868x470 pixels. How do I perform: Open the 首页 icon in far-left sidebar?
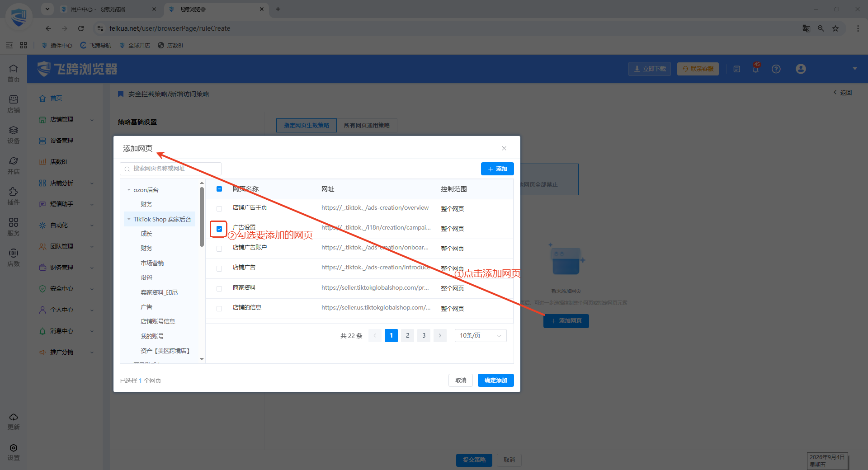[14, 73]
